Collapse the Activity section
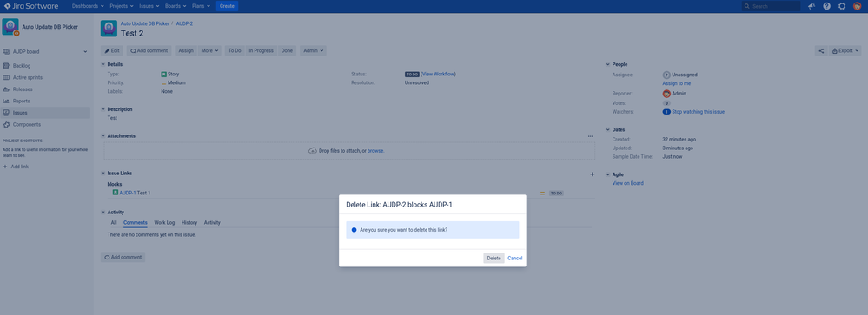868x315 pixels. (x=103, y=213)
